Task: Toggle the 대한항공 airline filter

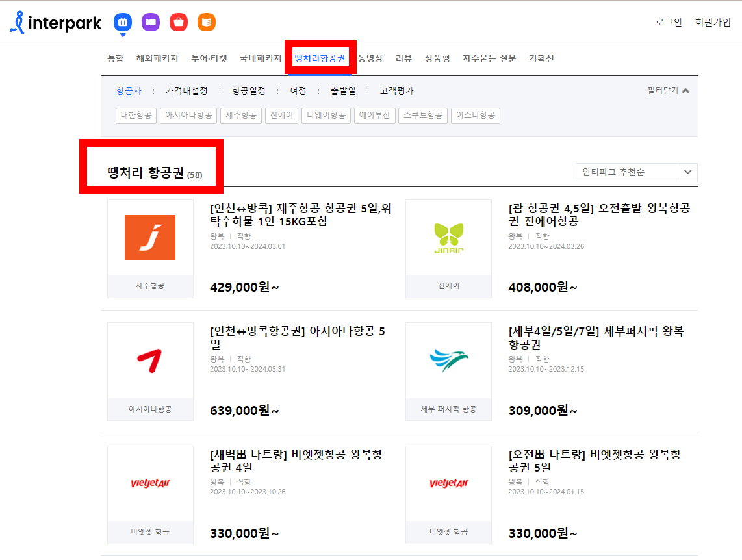Action: (136, 116)
